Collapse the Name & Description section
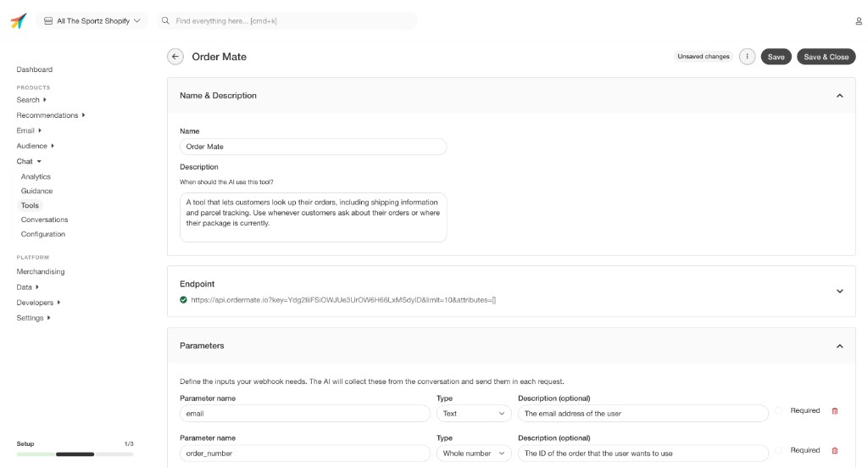Image resolution: width=868 pixels, height=468 pixels. point(839,96)
